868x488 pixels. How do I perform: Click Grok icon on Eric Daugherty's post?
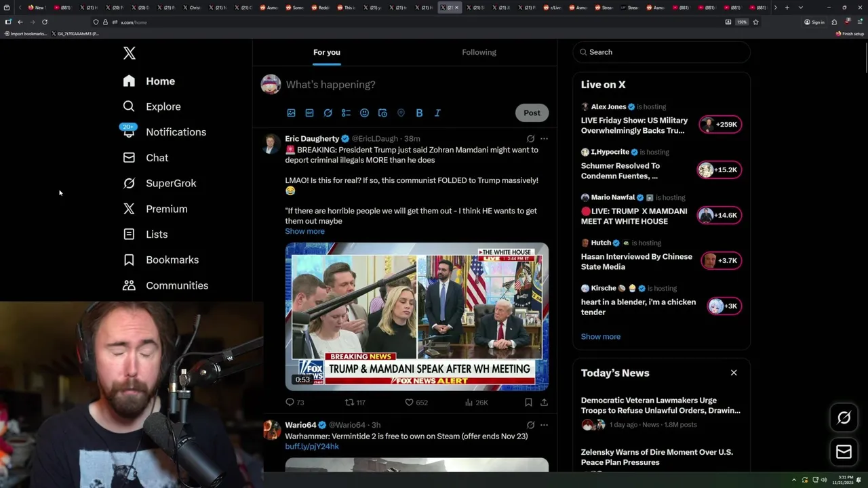530,138
